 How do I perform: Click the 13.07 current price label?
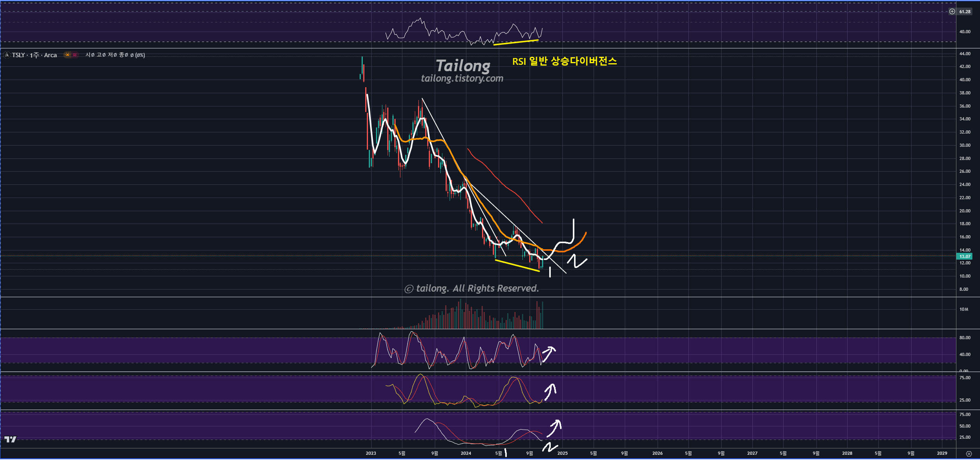pyautogui.click(x=965, y=256)
